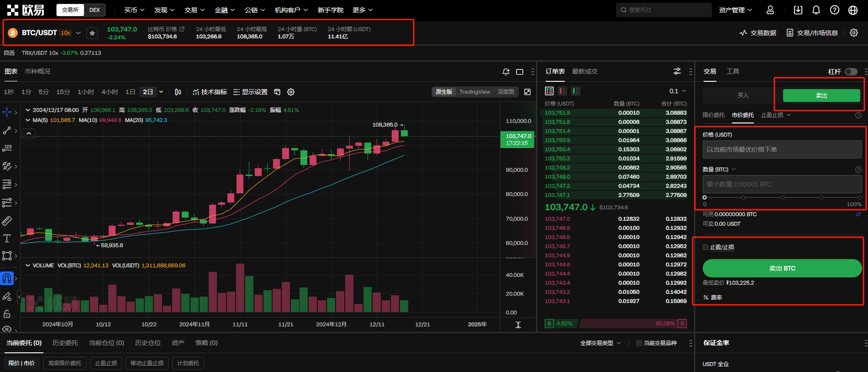Toggle the magnet snap tool
Screen dimensions: 868x372
point(7,278)
